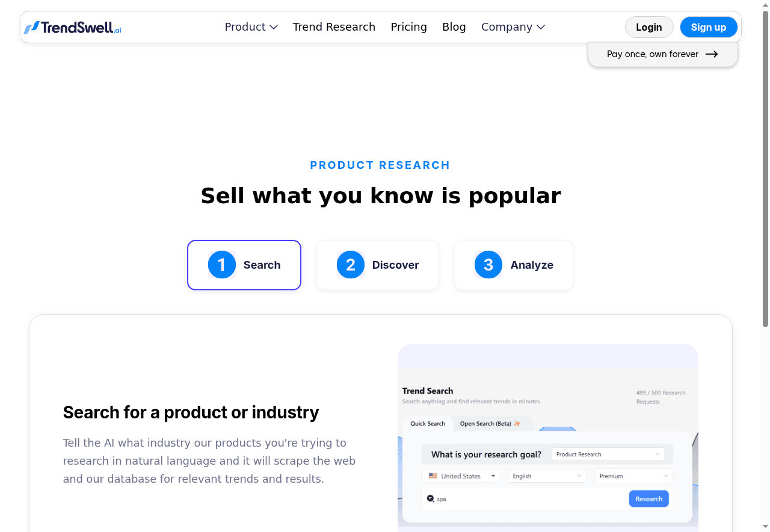The image size is (770, 532).
Task: Click the sparkle icon on Open Search tab
Action: point(517,423)
